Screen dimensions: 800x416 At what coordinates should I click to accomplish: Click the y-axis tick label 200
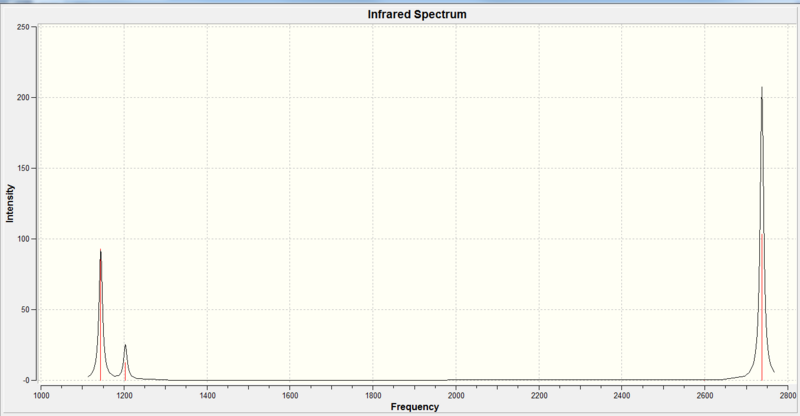pos(23,97)
